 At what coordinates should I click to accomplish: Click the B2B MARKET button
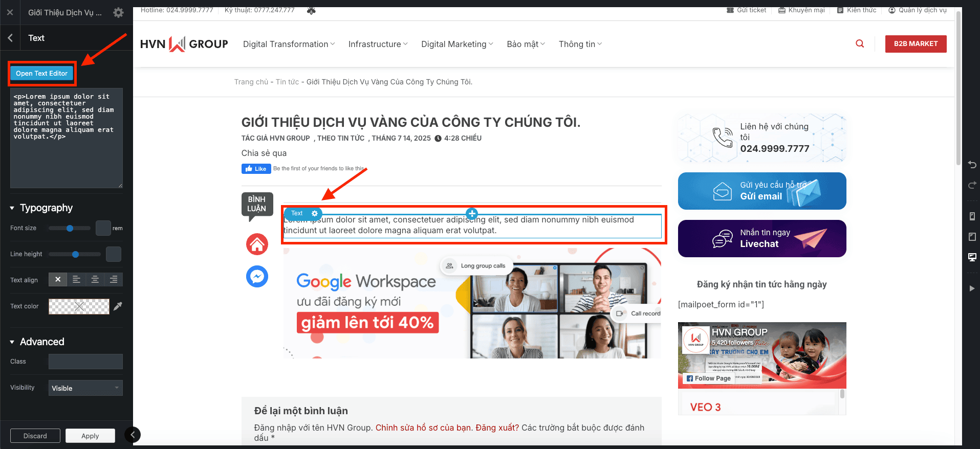[916, 44]
